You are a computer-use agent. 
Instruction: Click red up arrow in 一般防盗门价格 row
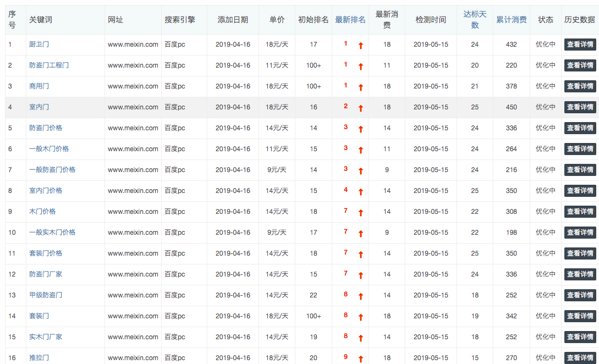361,171
